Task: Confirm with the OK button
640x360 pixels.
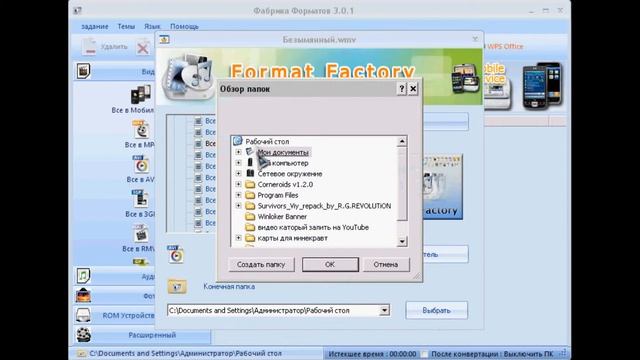Action: [x=330, y=264]
